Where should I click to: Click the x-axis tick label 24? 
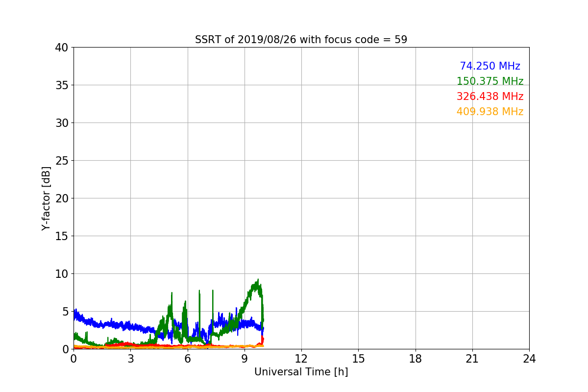pos(529,359)
